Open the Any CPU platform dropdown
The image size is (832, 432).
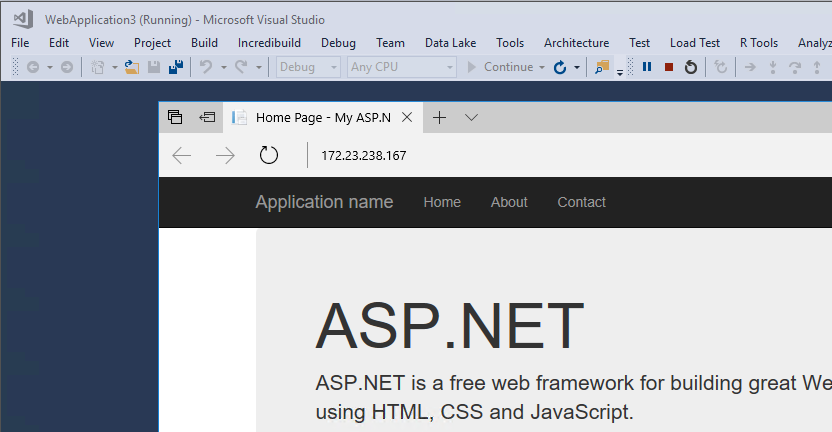(x=402, y=67)
